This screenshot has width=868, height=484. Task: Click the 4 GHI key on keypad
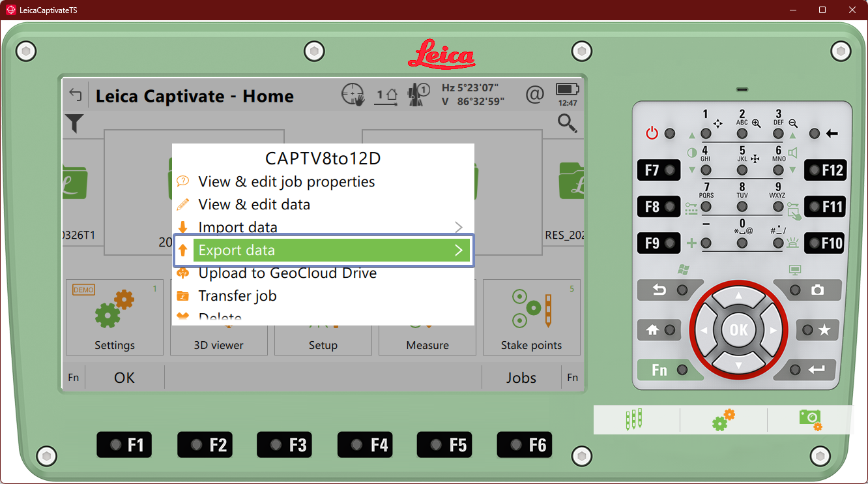[706, 170]
